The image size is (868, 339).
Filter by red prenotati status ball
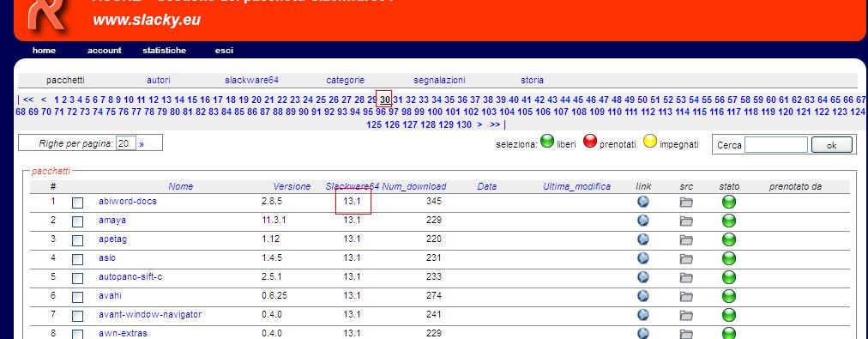coord(590,142)
